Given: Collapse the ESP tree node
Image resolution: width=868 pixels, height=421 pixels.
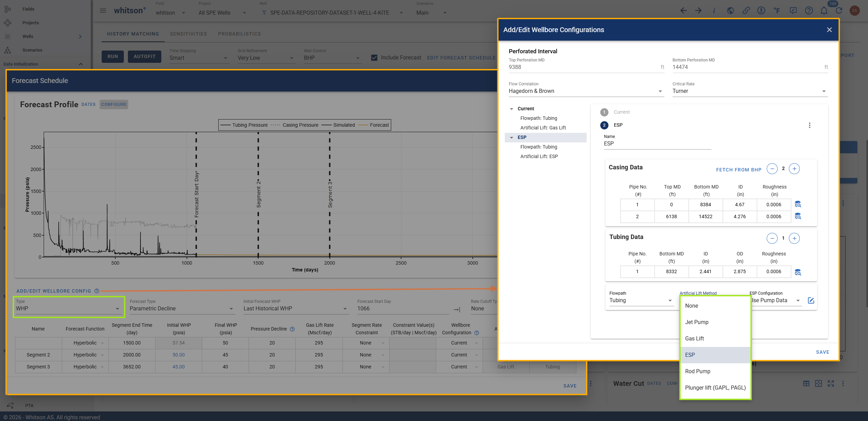Looking at the screenshot, I should pos(512,138).
